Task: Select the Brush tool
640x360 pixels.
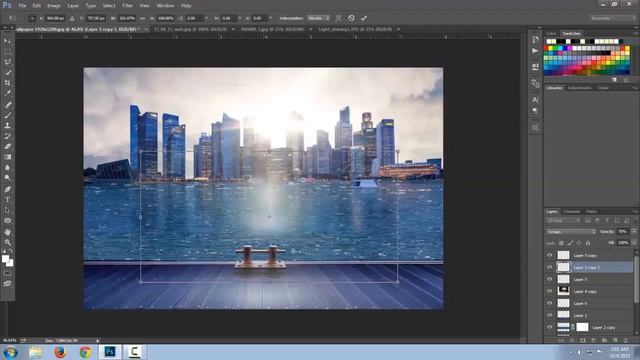Action: [x=7, y=115]
